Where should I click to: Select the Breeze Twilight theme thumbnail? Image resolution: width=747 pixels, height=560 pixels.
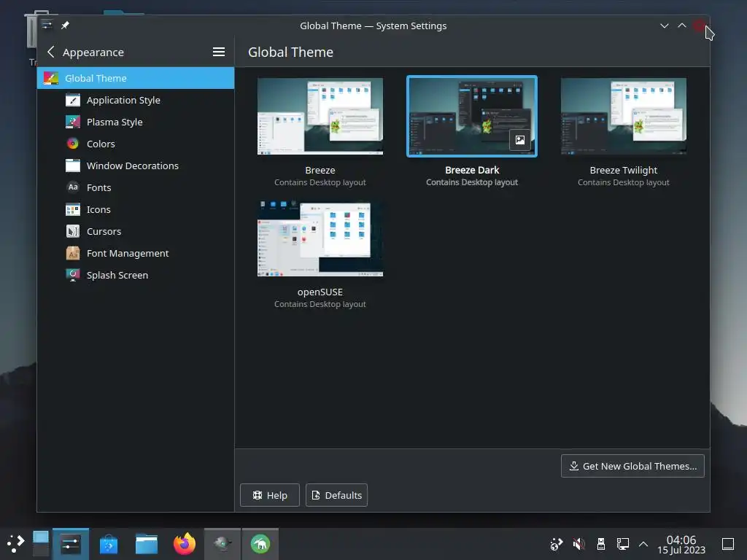624,116
